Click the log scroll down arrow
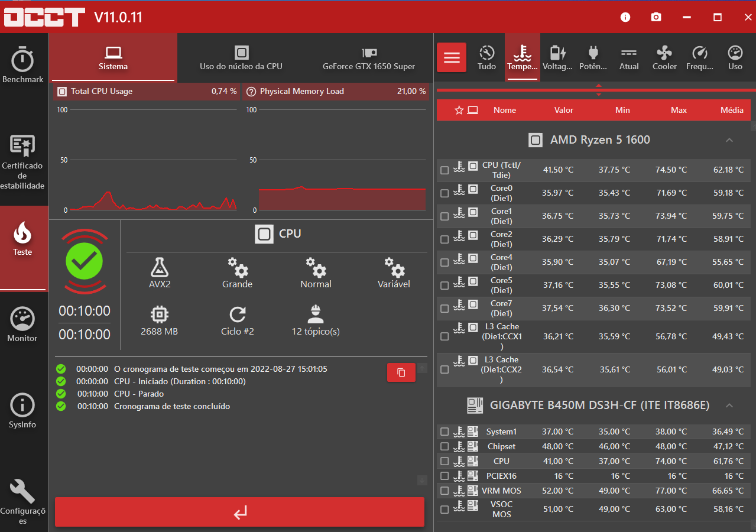This screenshot has width=756, height=532. click(422, 480)
